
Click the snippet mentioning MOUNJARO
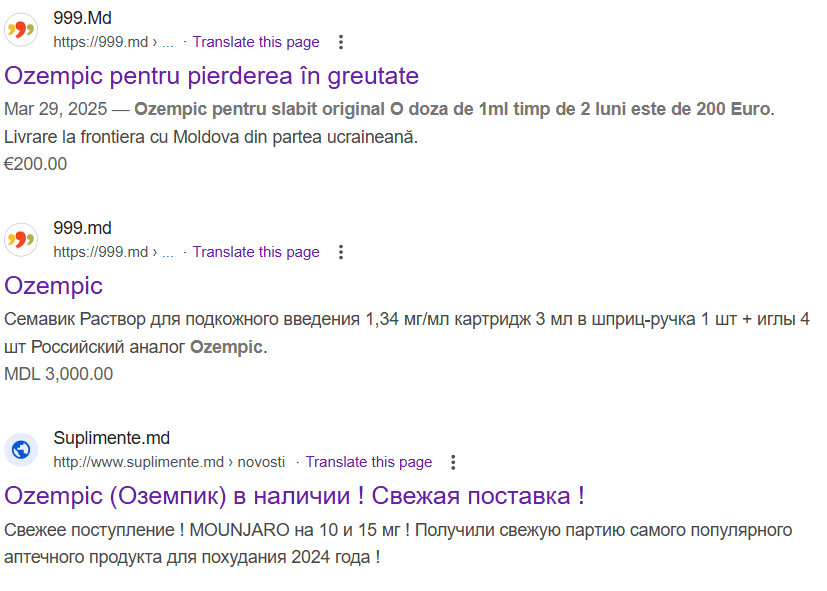tap(397, 542)
